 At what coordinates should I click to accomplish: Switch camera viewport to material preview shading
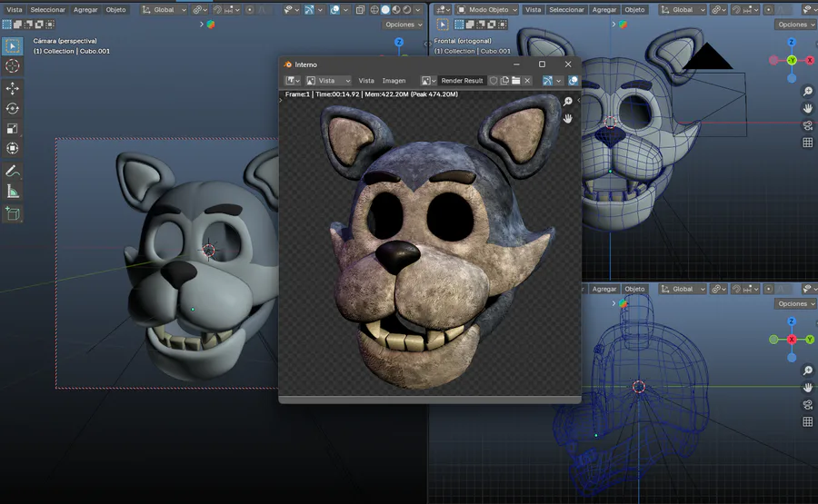pos(396,9)
